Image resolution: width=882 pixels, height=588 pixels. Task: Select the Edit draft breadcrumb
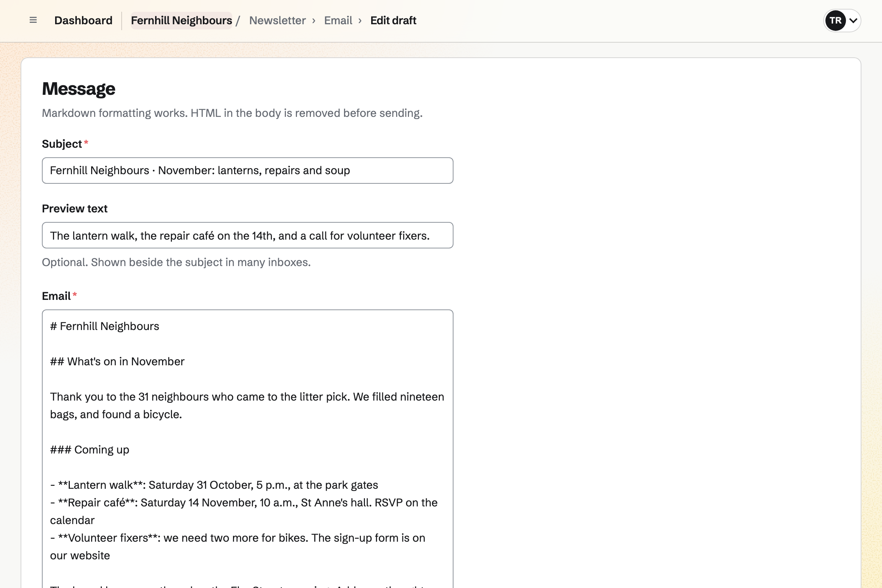[x=393, y=20]
